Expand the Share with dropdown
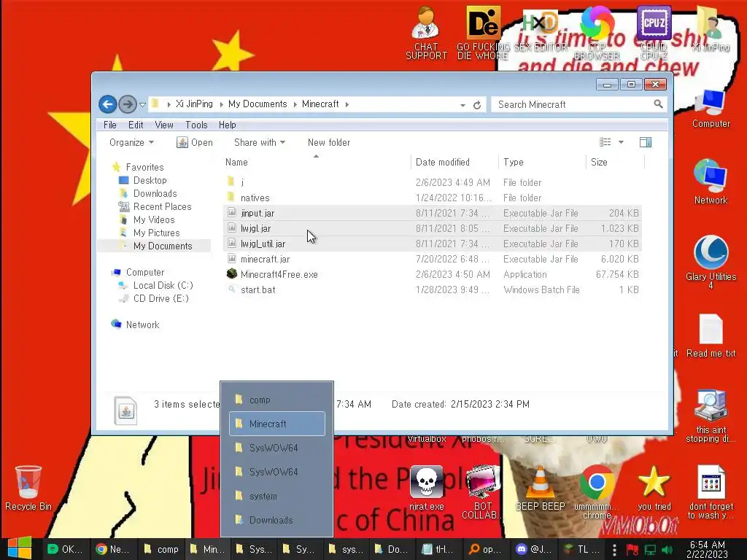 (x=260, y=142)
